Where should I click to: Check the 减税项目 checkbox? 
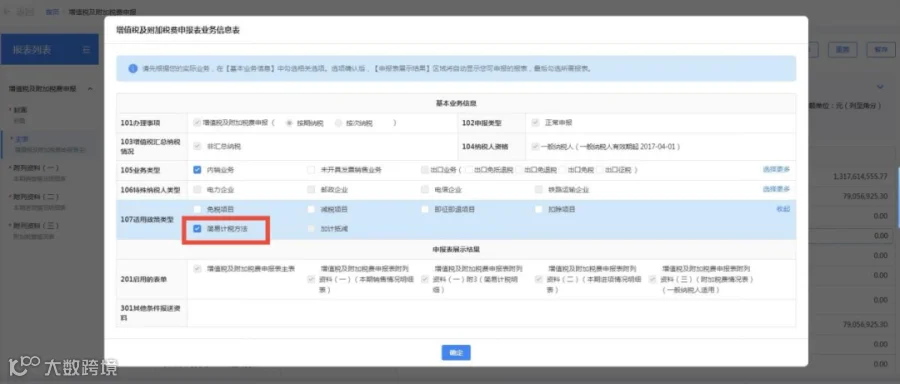311,209
